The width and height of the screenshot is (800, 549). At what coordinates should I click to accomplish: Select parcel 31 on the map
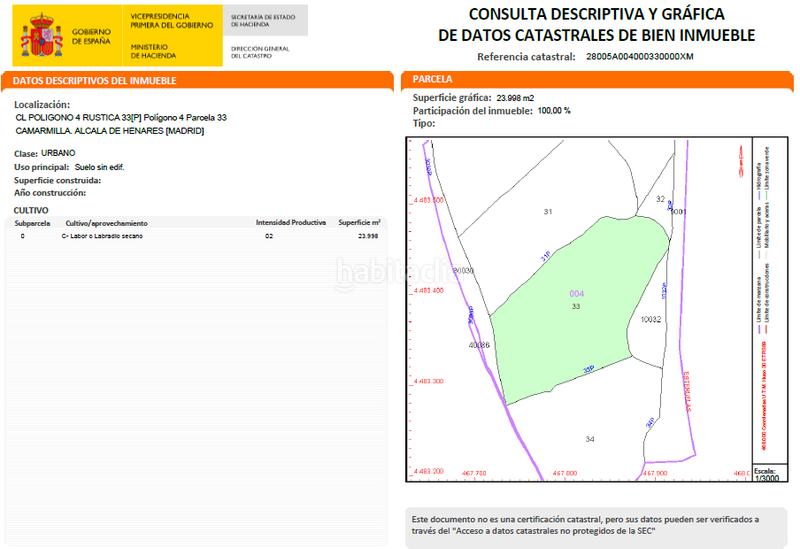547,212
